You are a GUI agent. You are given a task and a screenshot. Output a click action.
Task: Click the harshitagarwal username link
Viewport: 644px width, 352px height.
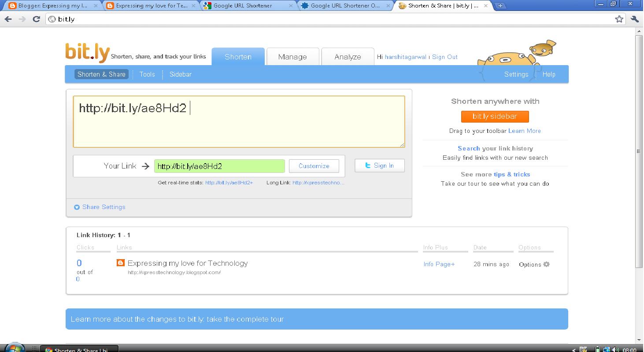point(406,57)
